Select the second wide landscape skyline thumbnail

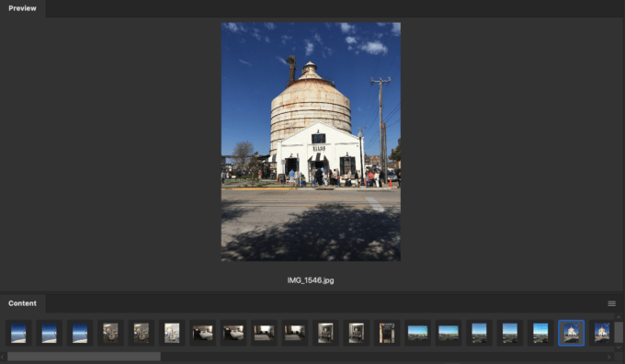point(448,333)
